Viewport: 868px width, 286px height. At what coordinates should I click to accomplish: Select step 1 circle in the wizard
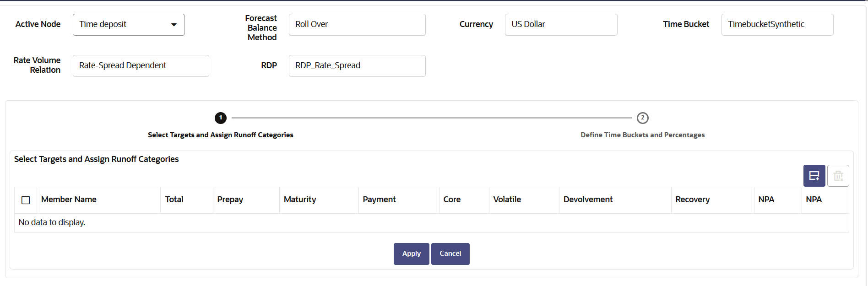coord(221,118)
